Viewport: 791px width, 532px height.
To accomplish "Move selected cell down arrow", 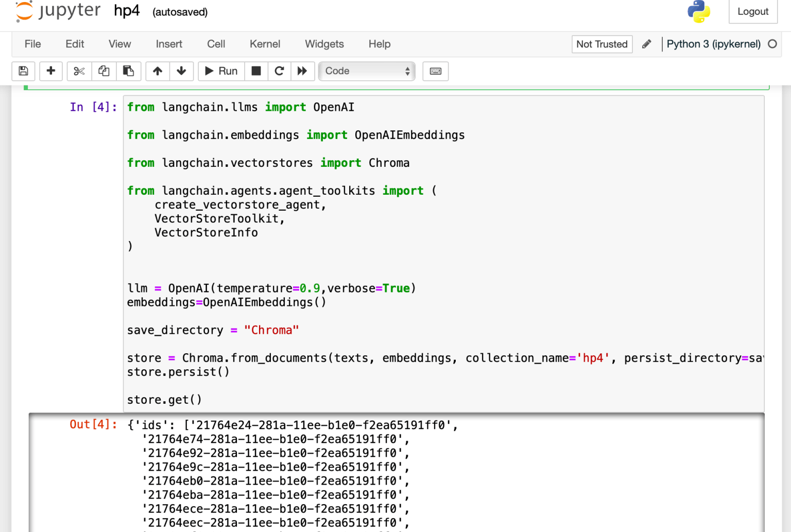I will tap(181, 71).
